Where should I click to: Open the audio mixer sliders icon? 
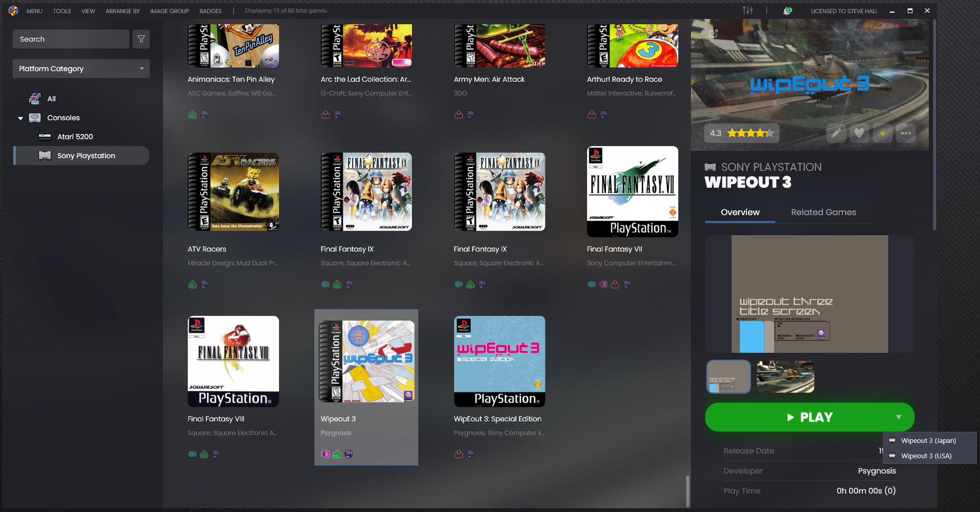coord(748,11)
